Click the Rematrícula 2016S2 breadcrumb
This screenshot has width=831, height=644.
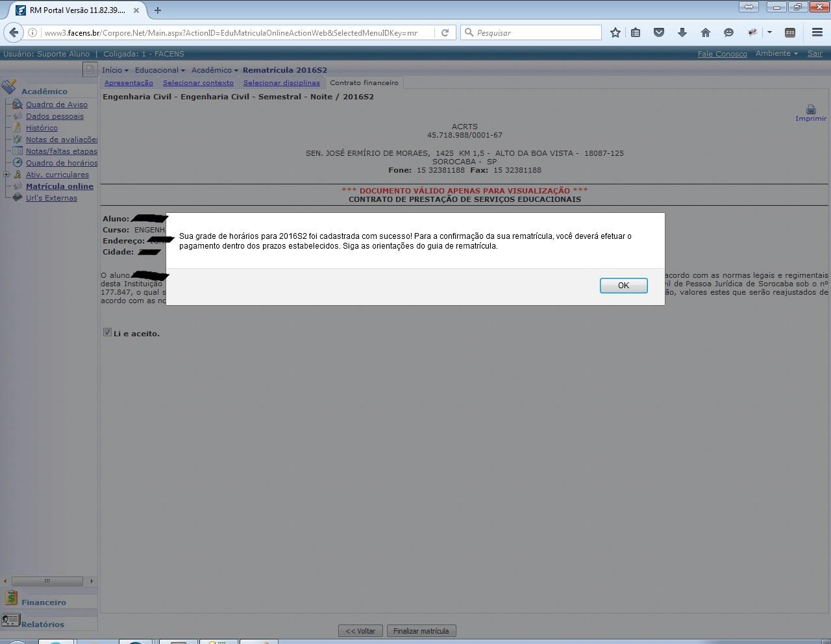pyautogui.click(x=285, y=70)
